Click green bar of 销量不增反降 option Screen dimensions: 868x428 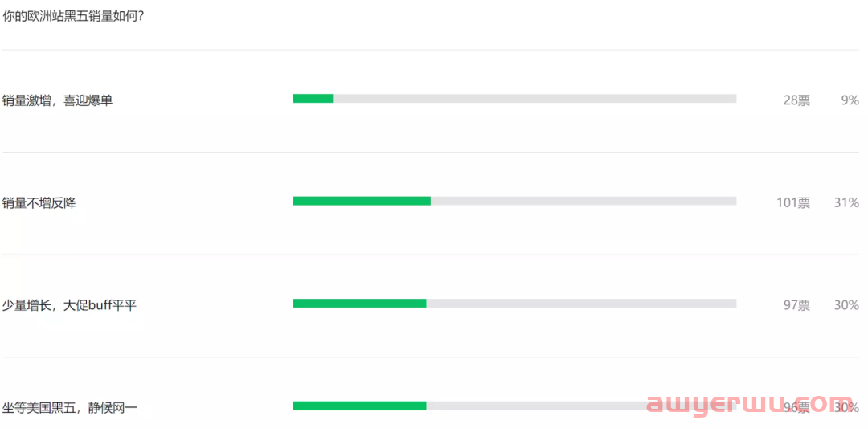coord(362,201)
